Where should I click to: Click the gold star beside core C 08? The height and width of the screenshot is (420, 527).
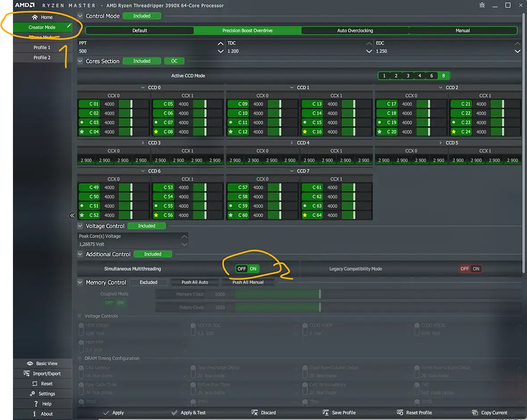click(156, 132)
